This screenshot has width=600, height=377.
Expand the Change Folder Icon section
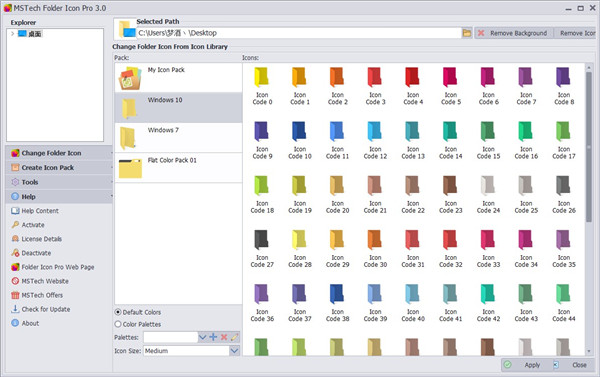click(x=59, y=153)
